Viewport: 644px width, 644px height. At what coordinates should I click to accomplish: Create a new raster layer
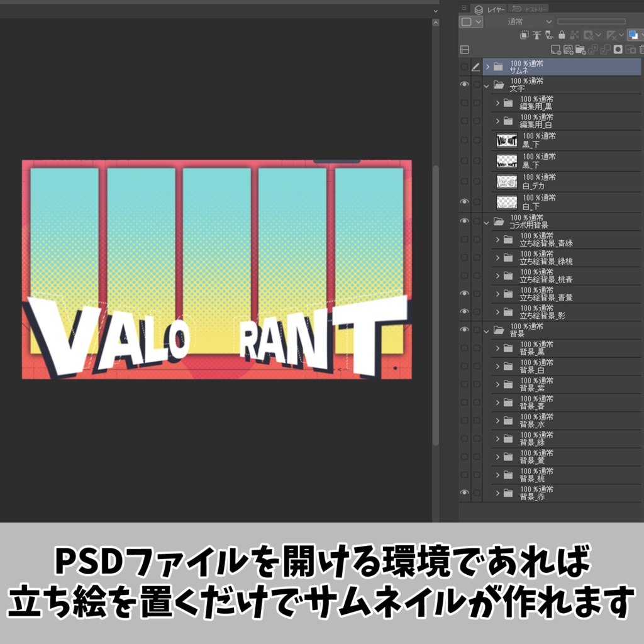(556, 49)
